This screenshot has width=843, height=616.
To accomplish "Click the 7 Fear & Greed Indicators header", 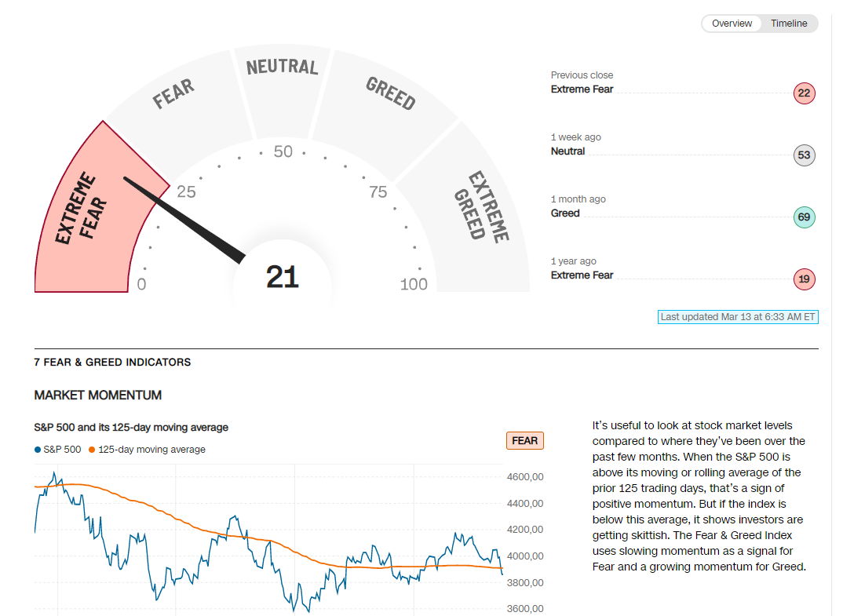I will 112,363.
